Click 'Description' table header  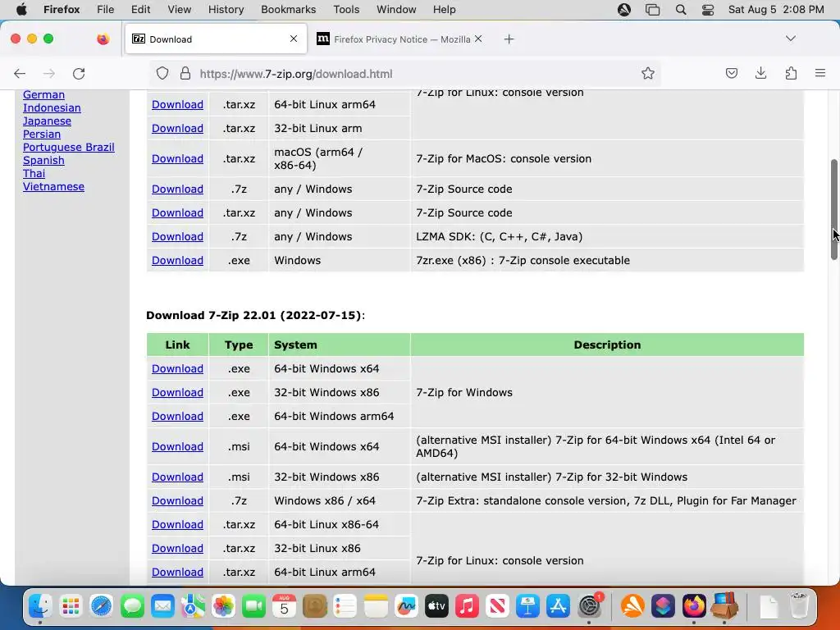point(607,345)
